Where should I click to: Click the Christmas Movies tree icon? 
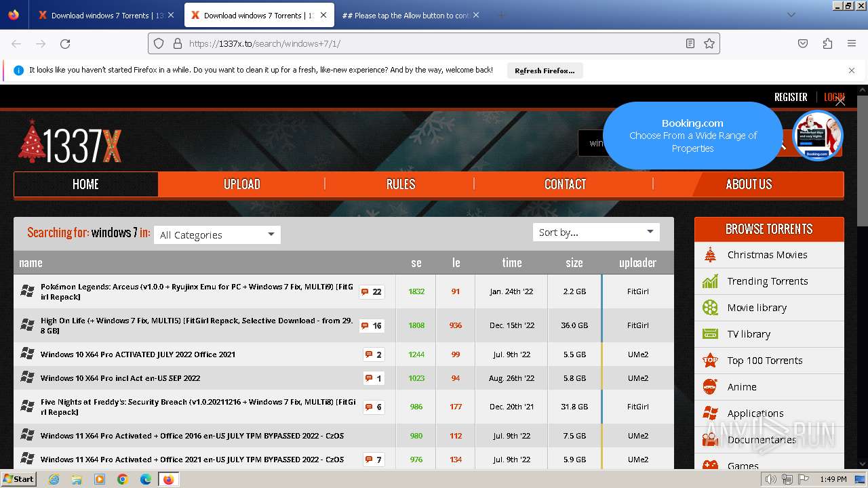pyautogui.click(x=710, y=255)
